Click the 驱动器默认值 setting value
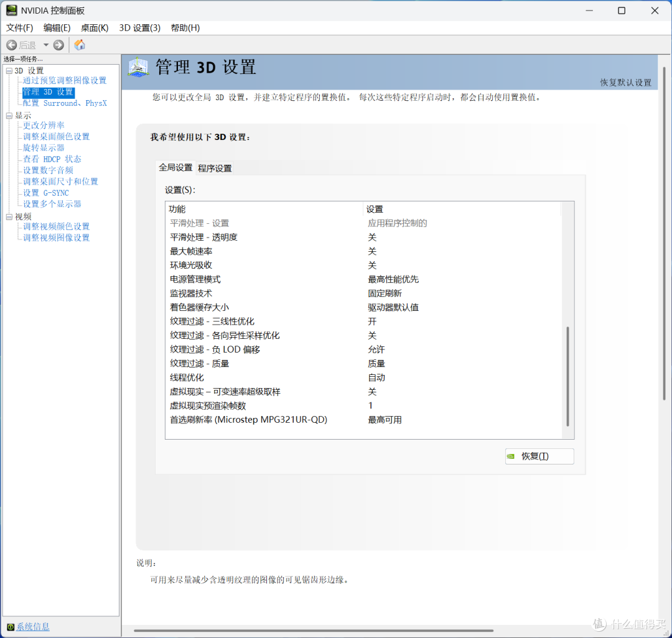This screenshot has width=672, height=638. [x=393, y=307]
